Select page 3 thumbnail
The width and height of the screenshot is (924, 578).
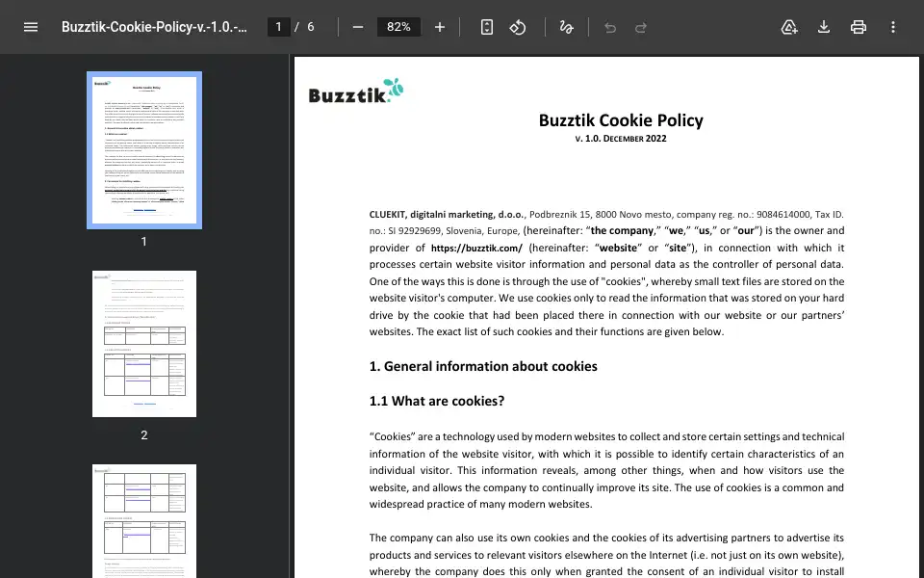[144, 521]
